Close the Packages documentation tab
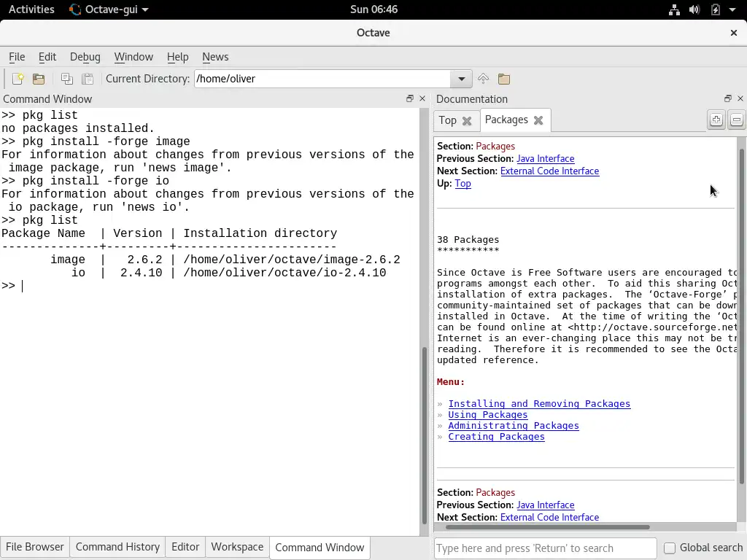Screen dimensions: 747x560 tap(538, 120)
